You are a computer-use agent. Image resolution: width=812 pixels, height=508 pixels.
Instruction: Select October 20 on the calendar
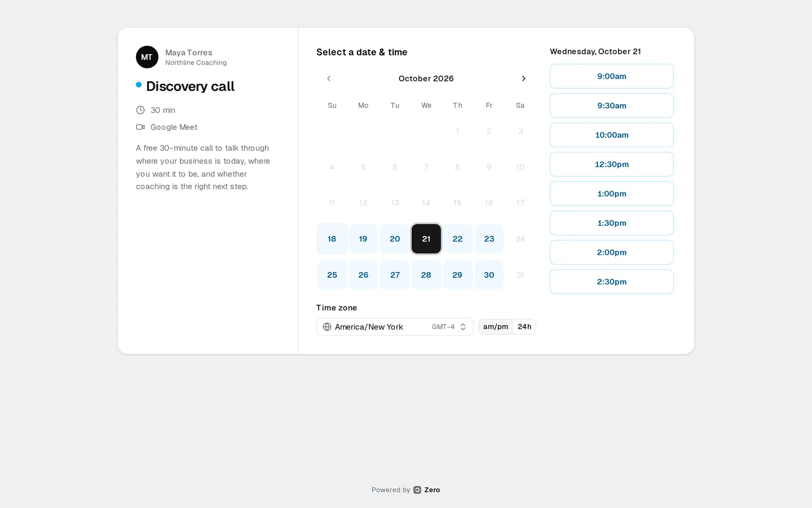pyautogui.click(x=395, y=239)
